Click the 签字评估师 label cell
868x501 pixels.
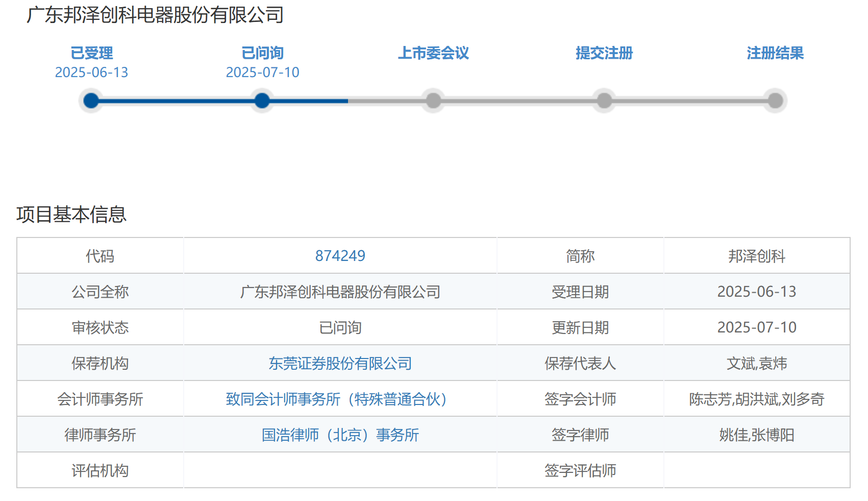coord(580,470)
